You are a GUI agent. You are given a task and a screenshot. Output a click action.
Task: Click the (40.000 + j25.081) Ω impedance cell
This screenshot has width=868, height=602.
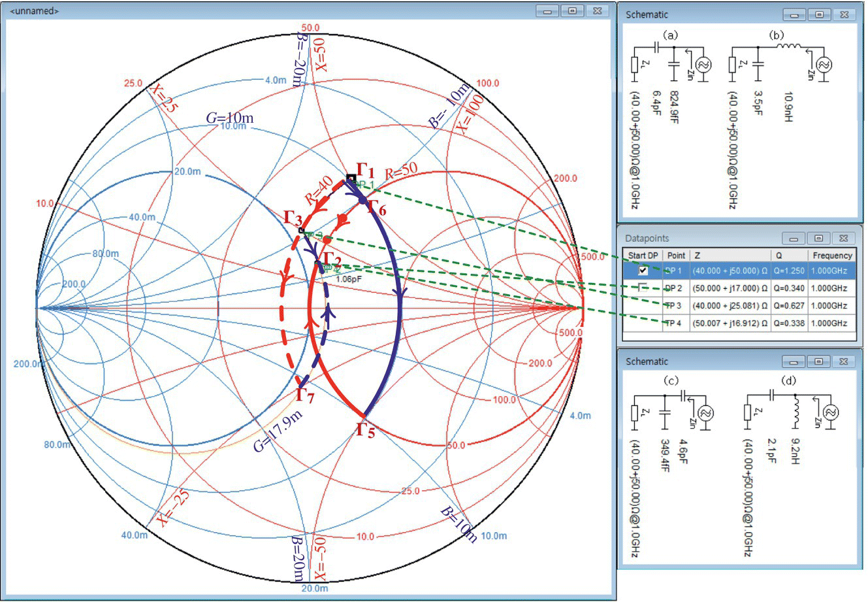(x=730, y=305)
